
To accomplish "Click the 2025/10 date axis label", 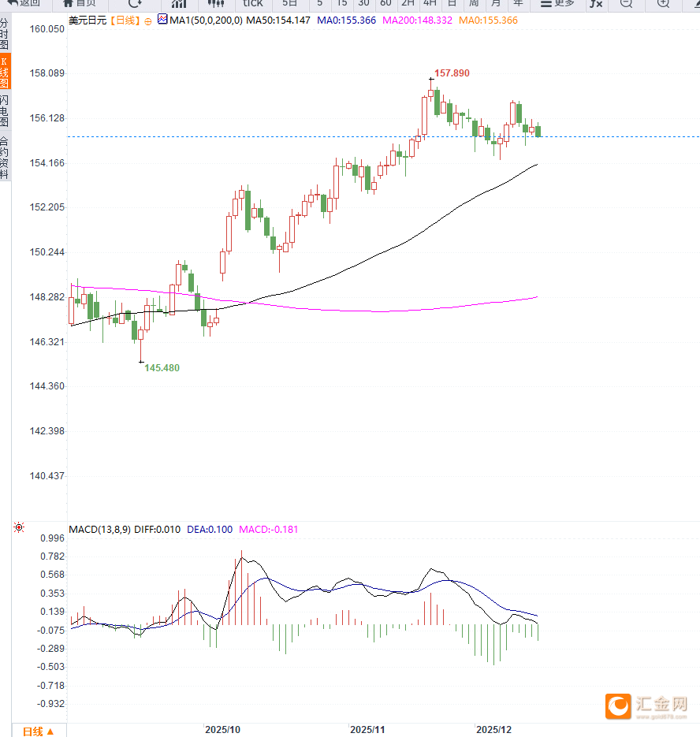I will (x=222, y=729).
